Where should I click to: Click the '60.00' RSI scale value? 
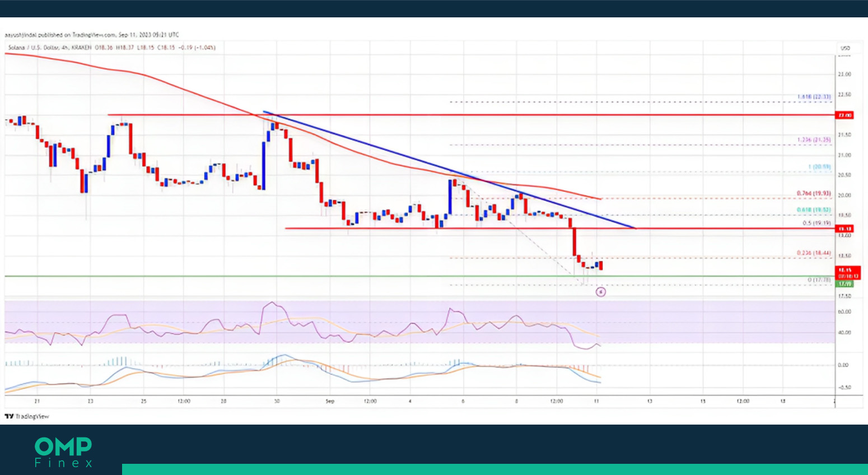pyautogui.click(x=844, y=311)
